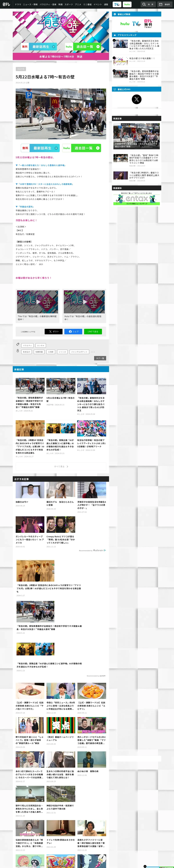This screenshot has width=174, height=868.
Task: Open the TVer icon in top bar
Action: click(117, 4)
